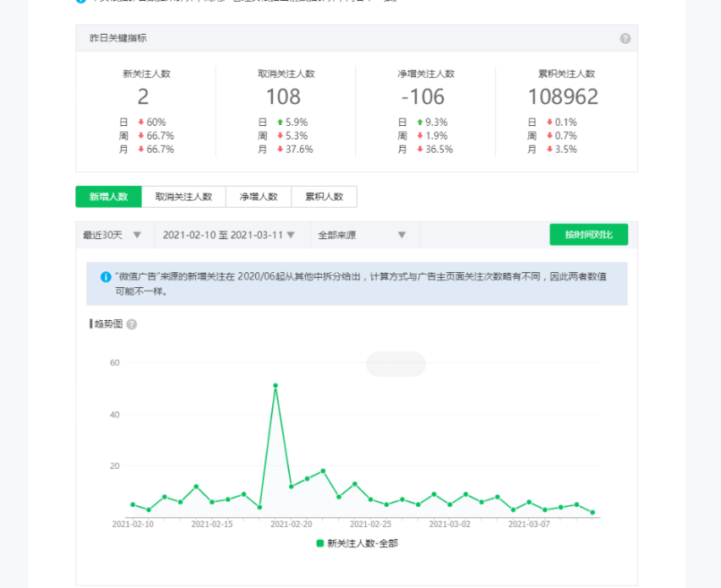
Task: Click the 2021-03-07 x-axis label
Action: click(529, 524)
